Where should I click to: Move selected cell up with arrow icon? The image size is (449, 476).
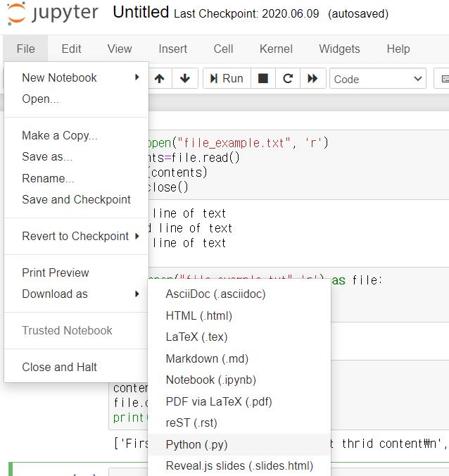160,79
